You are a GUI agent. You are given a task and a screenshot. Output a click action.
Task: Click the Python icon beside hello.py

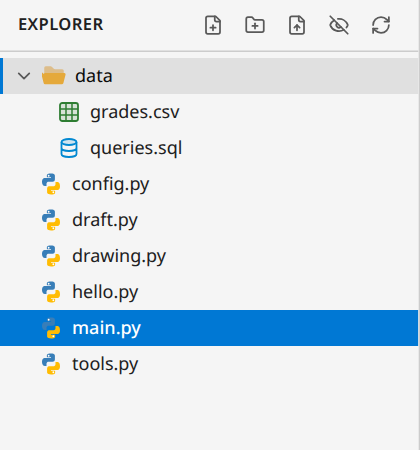(x=51, y=292)
